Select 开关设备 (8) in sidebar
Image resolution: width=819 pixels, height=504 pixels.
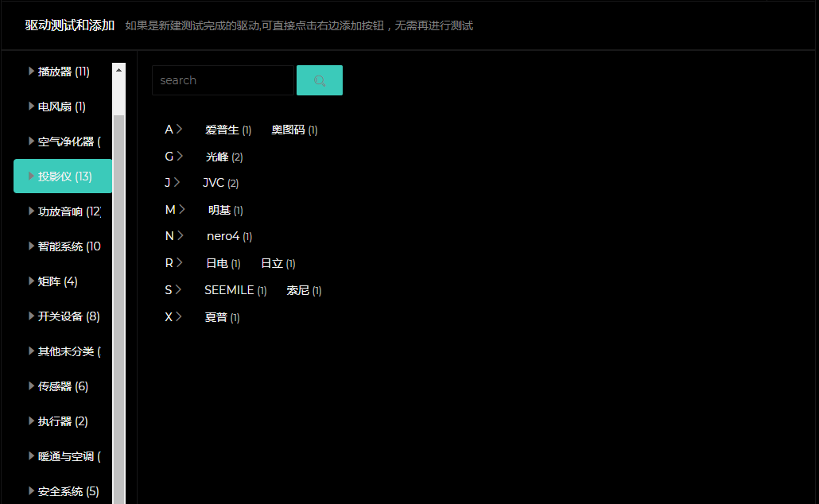click(x=68, y=316)
